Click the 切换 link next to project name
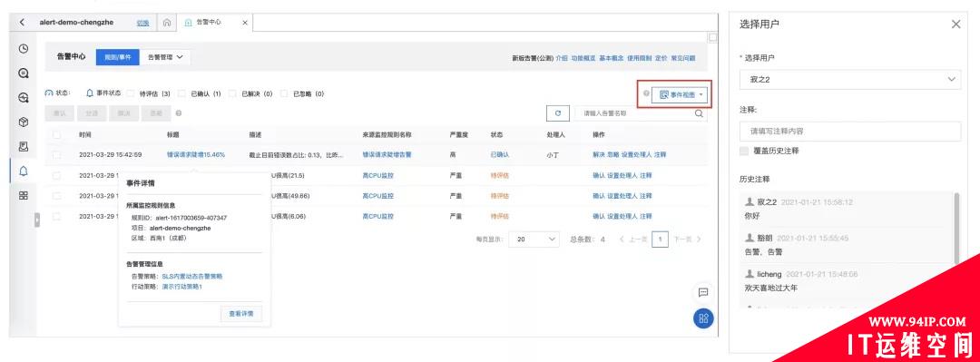Image resolution: width=980 pixels, height=362 pixels. (x=142, y=23)
